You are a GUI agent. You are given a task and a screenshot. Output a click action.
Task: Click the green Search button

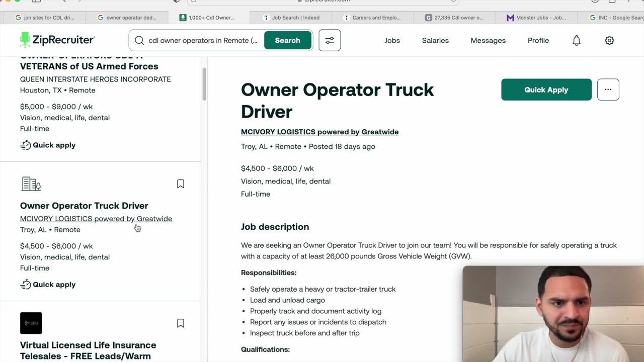[x=287, y=40]
